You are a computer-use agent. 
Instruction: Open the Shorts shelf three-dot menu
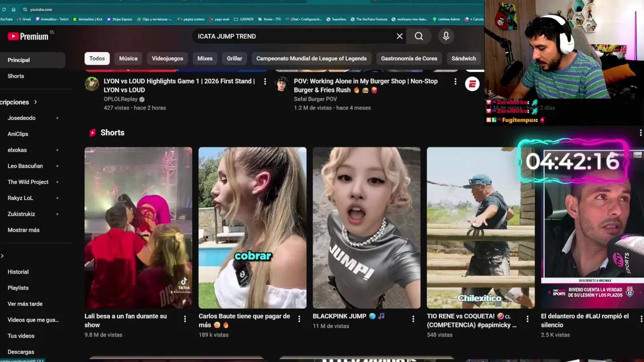click(640, 133)
